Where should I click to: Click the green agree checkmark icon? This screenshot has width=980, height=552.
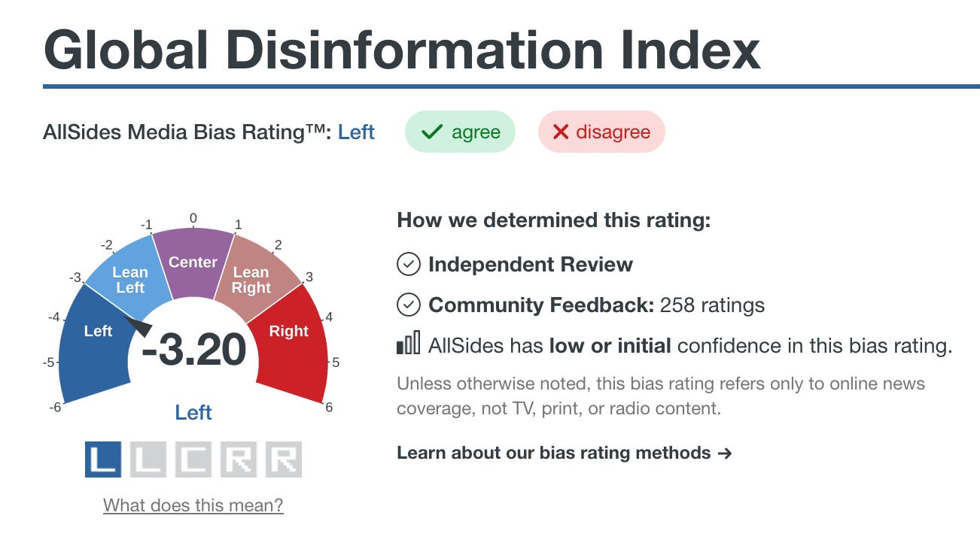tap(431, 132)
